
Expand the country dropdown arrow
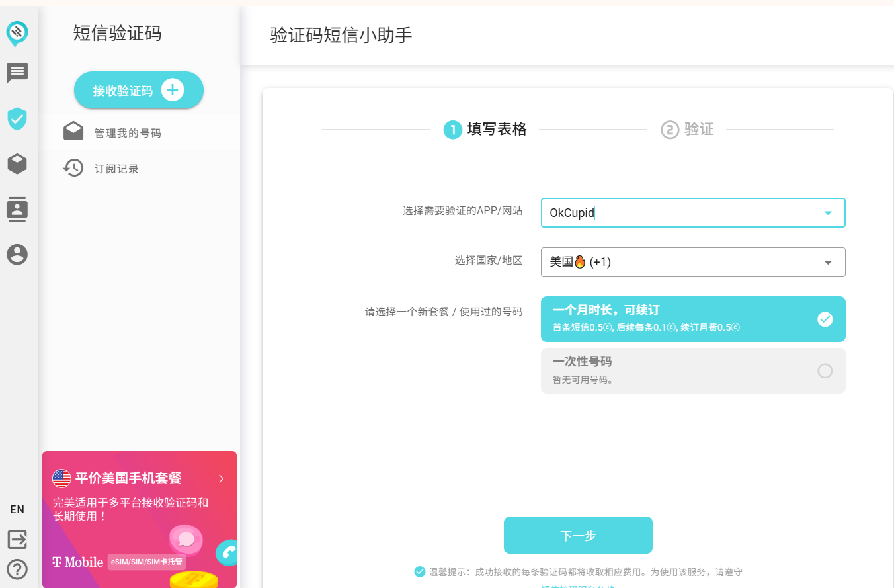[828, 263]
